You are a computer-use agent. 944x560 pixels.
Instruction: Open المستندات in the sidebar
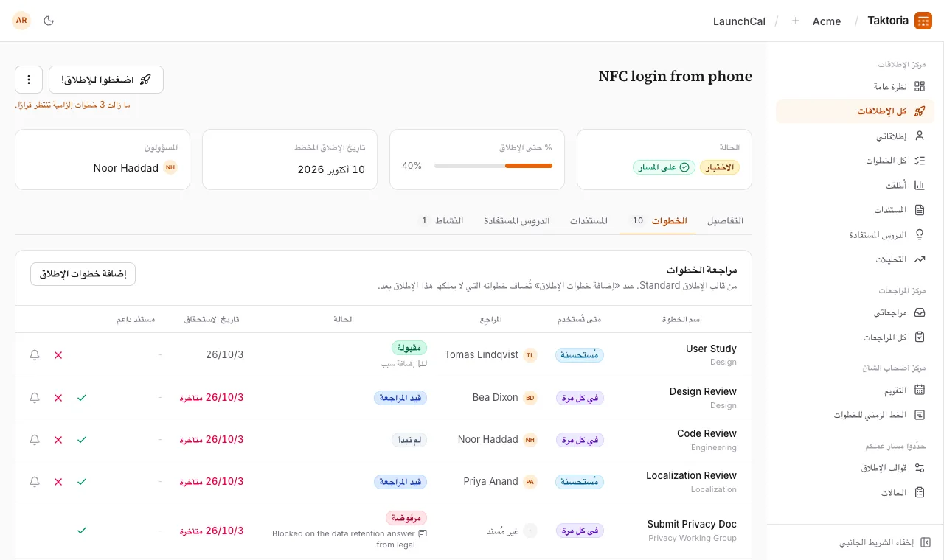855,210
